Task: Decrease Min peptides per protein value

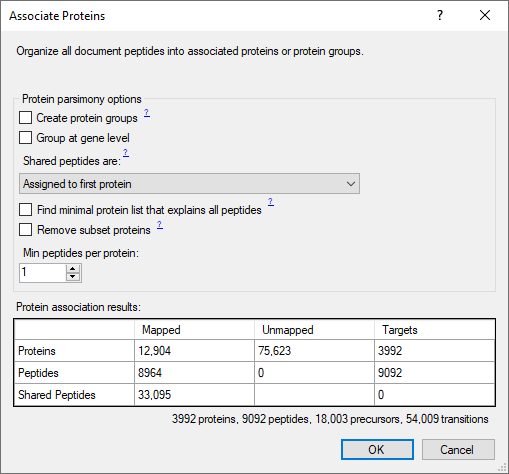Action: tap(73, 277)
